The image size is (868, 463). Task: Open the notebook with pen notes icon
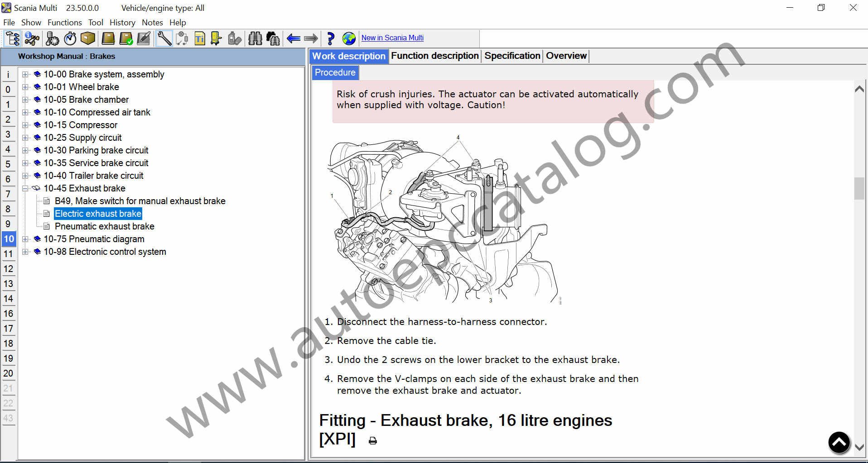coord(144,38)
